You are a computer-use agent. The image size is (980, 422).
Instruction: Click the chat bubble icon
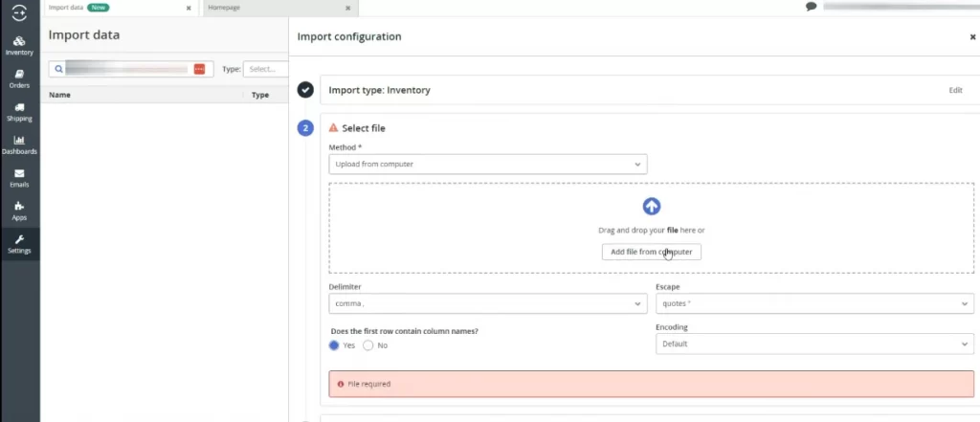click(x=812, y=7)
